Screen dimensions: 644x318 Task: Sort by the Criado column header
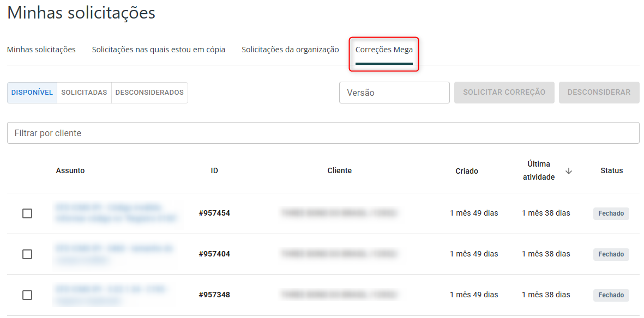coord(467,171)
